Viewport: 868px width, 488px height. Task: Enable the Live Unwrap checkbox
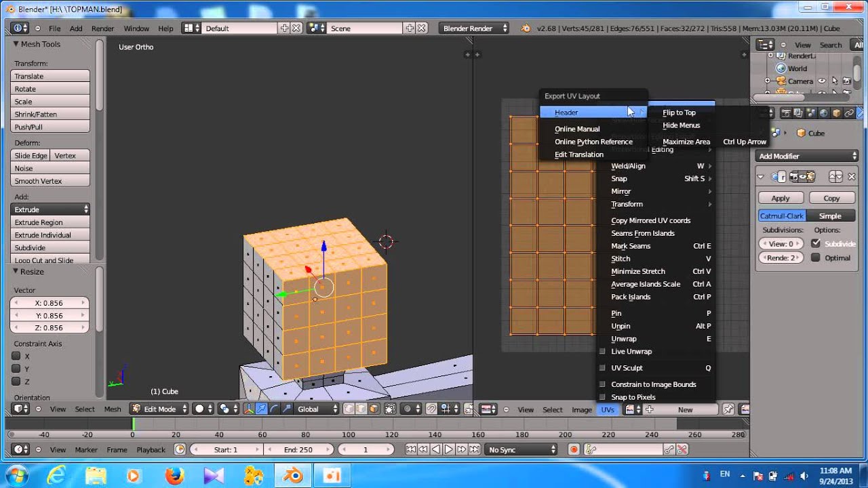point(602,351)
